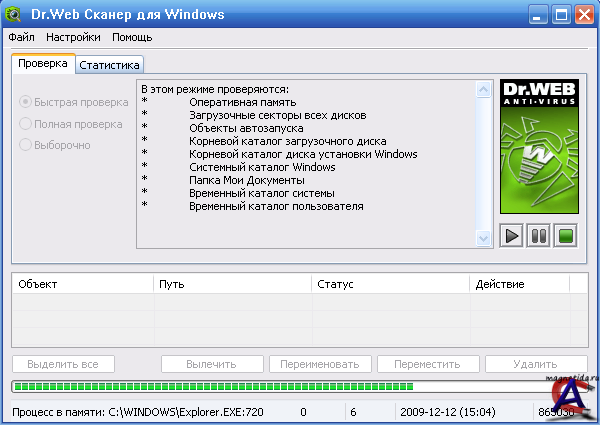The width and height of the screenshot is (600, 425).
Task: Switch to the Проверка tab
Action: [42, 63]
